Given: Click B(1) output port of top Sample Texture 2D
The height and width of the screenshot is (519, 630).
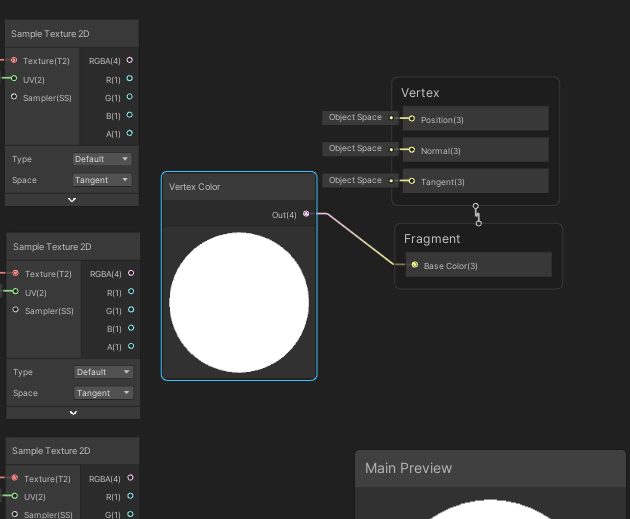Looking at the screenshot, I should click(x=130, y=115).
